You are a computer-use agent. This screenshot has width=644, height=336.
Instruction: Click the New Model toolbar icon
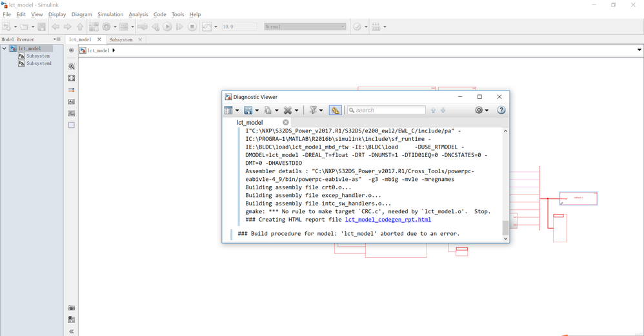pos(6,26)
